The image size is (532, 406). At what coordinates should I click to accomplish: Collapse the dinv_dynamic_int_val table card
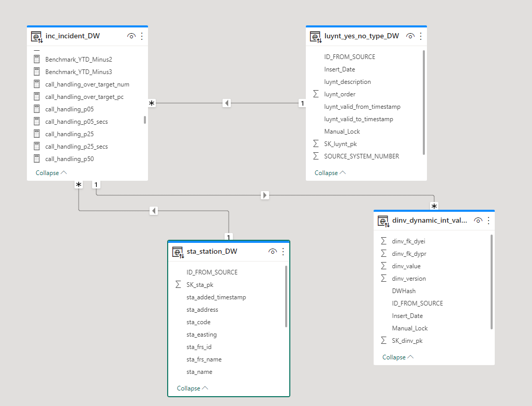click(398, 357)
